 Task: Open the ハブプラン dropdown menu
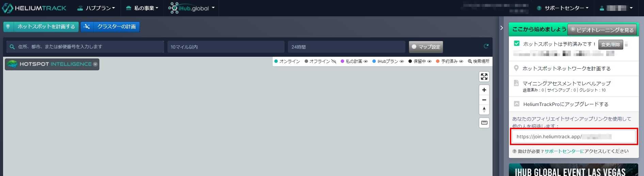coord(96,8)
